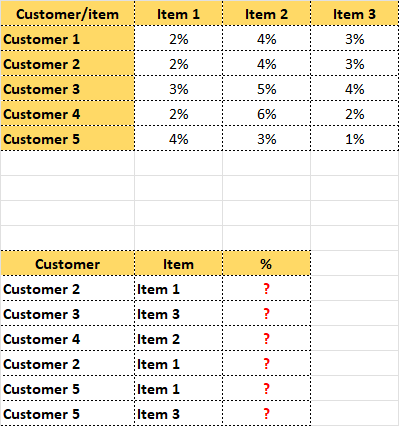Click the Item 1 column header
Image resolution: width=399 pixels, height=426 pixels.
tap(178, 13)
